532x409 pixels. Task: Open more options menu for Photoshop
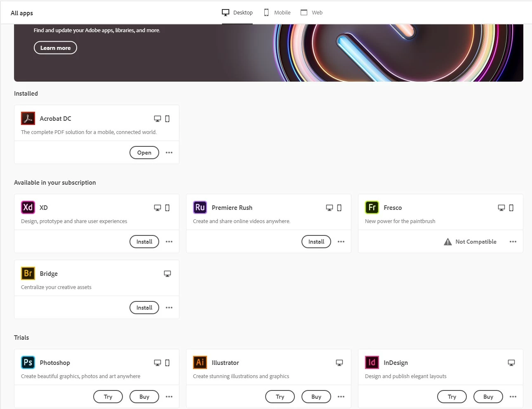[169, 397]
